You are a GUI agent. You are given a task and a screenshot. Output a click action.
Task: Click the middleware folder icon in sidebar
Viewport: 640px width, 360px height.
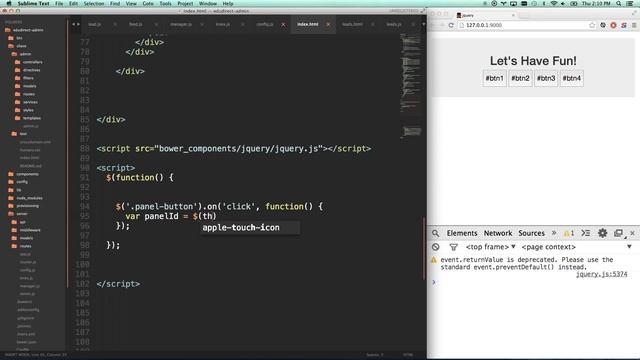pos(14,230)
